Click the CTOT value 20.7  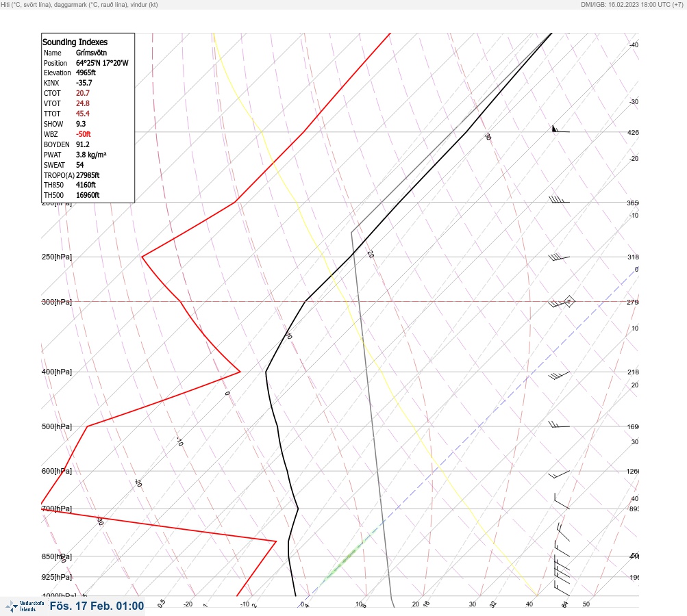click(x=83, y=93)
